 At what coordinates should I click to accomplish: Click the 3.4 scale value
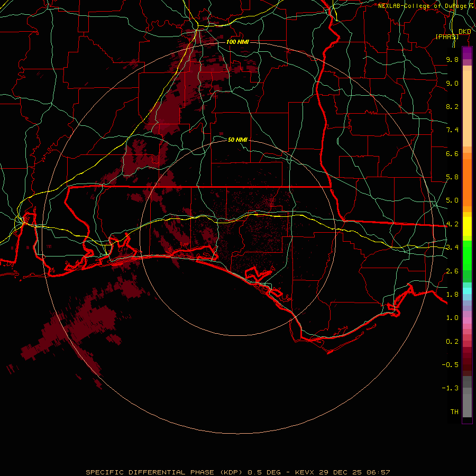tap(452, 248)
